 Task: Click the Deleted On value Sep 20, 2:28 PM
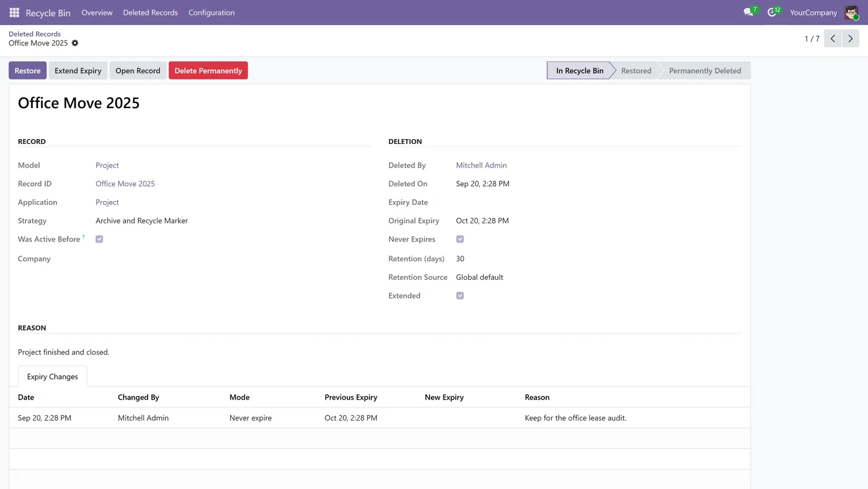482,184
